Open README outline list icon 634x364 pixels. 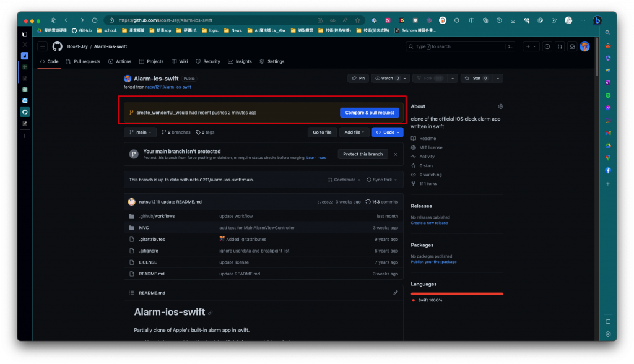(132, 293)
